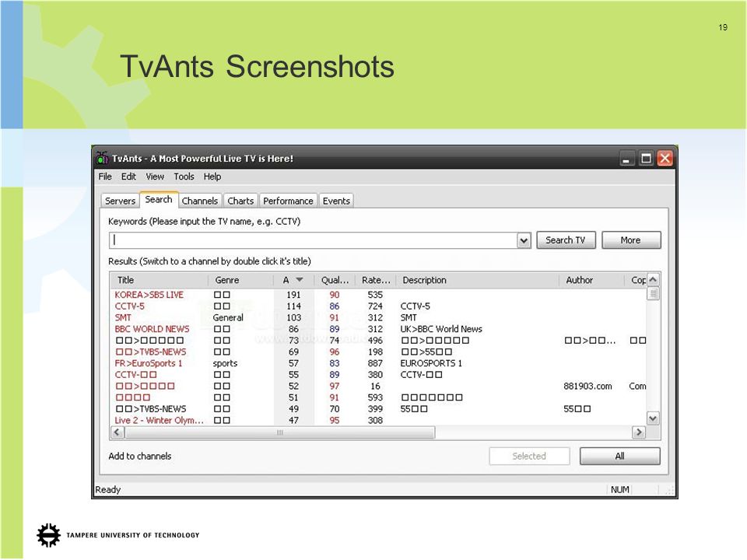Click the horizontal scrollbar thumb
Viewport: 747px width, 560px height.
point(279,432)
